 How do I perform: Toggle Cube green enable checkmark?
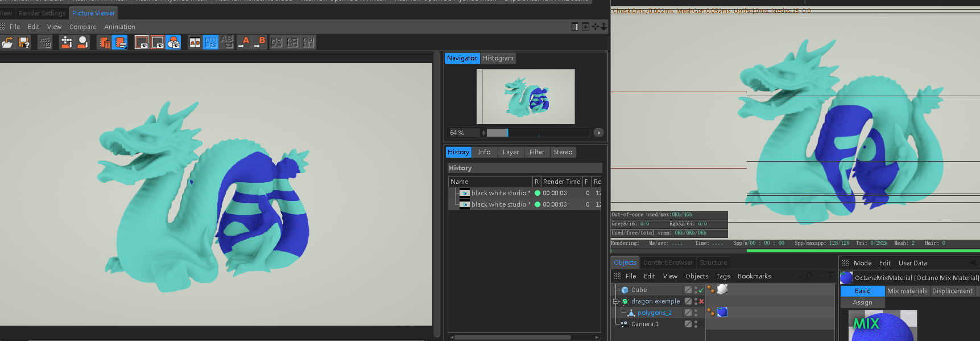pos(701,290)
